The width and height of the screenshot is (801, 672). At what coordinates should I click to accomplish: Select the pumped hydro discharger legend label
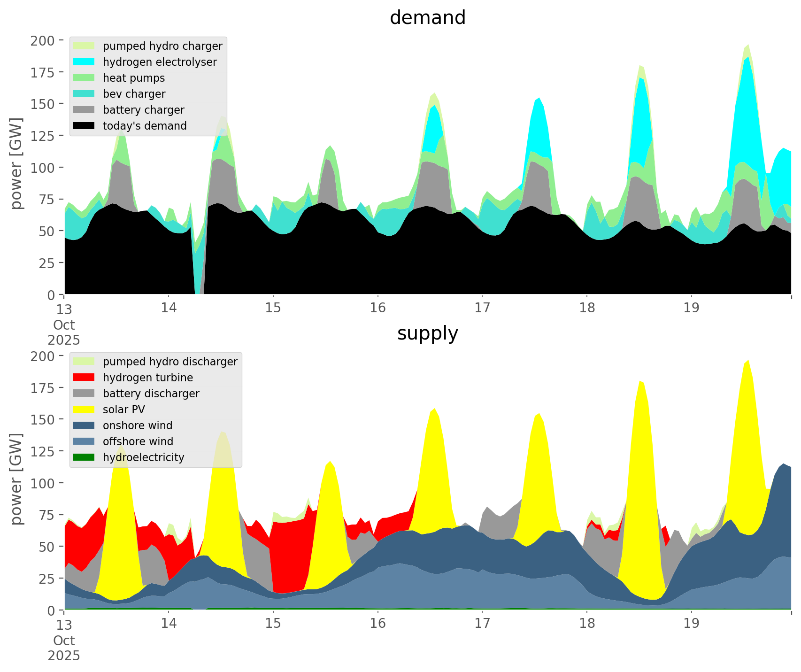(x=170, y=362)
